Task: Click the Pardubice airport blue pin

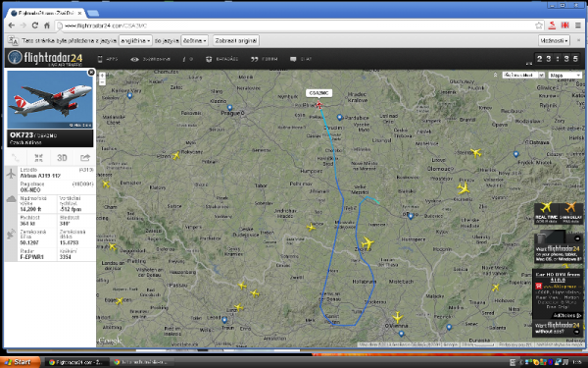Action: point(339,117)
